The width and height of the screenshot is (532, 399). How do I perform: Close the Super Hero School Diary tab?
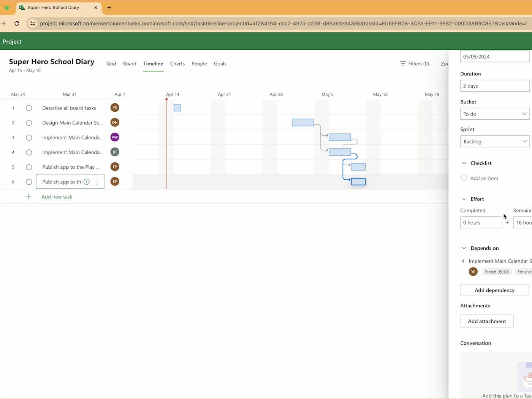(x=96, y=8)
